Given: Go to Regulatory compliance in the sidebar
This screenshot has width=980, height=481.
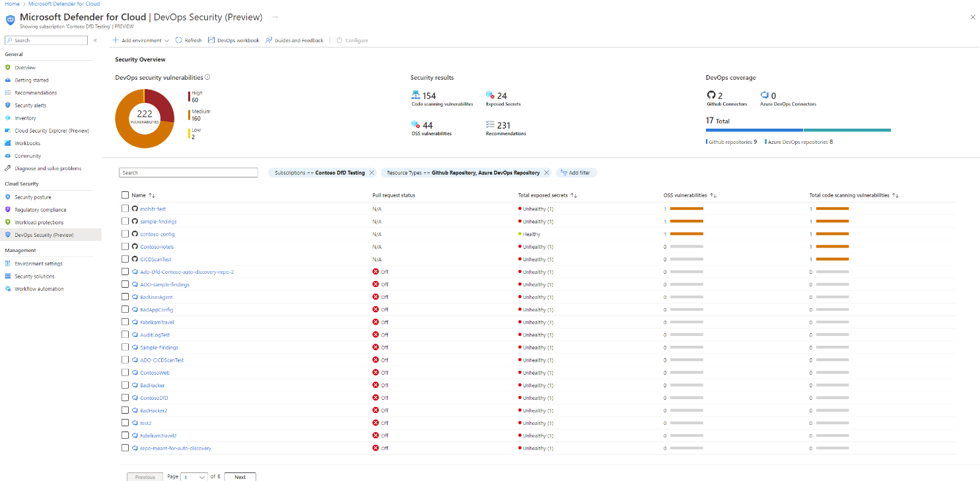Looking at the screenshot, I should (40, 210).
